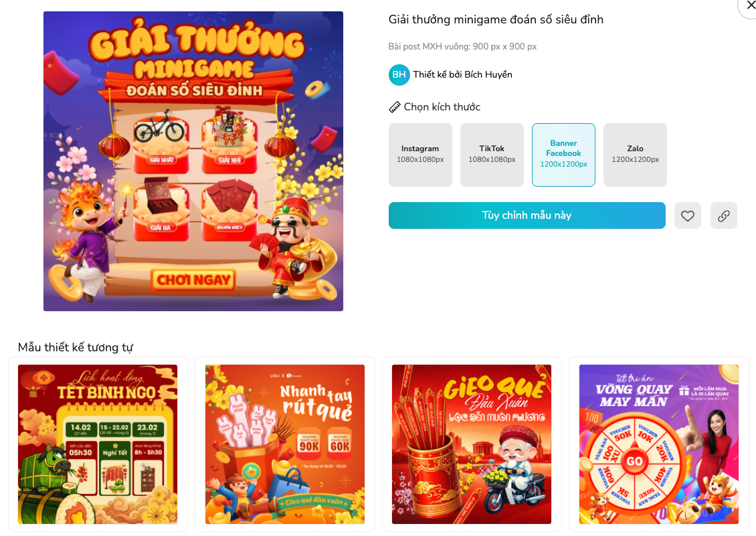Click the Chơi ngay button in preview
The height and width of the screenshot is (536, 756).
click(x=194, y=280)
